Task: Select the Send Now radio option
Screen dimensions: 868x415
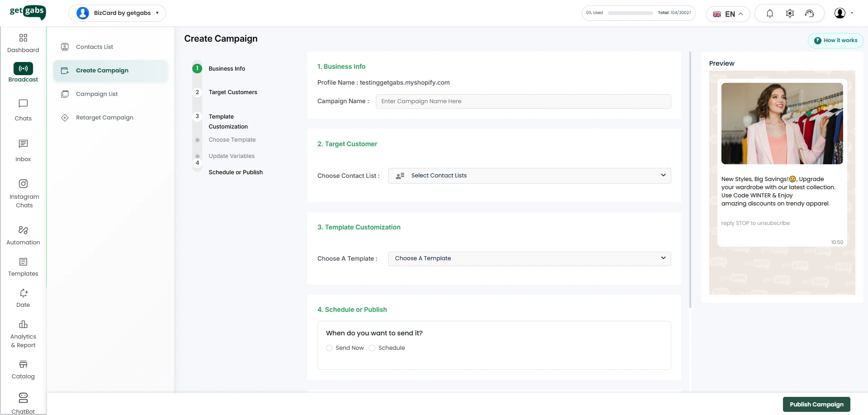Action: point(329,348)
